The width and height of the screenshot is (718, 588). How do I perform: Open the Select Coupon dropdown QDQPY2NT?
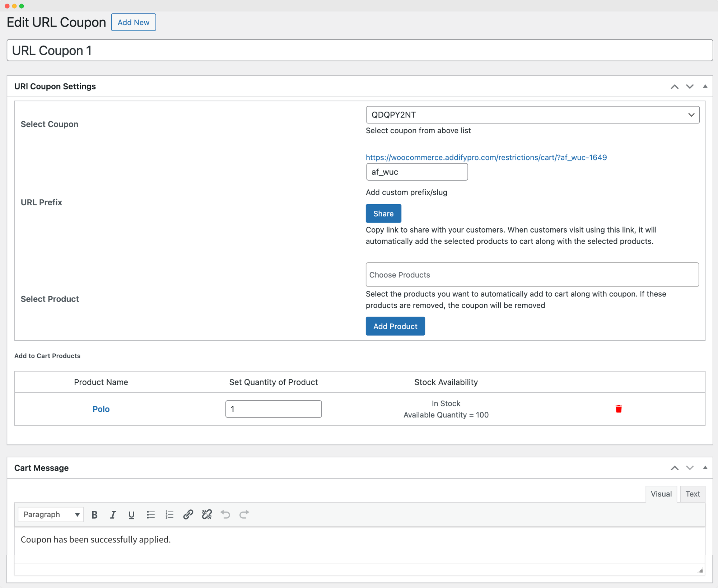click(532, 115)
